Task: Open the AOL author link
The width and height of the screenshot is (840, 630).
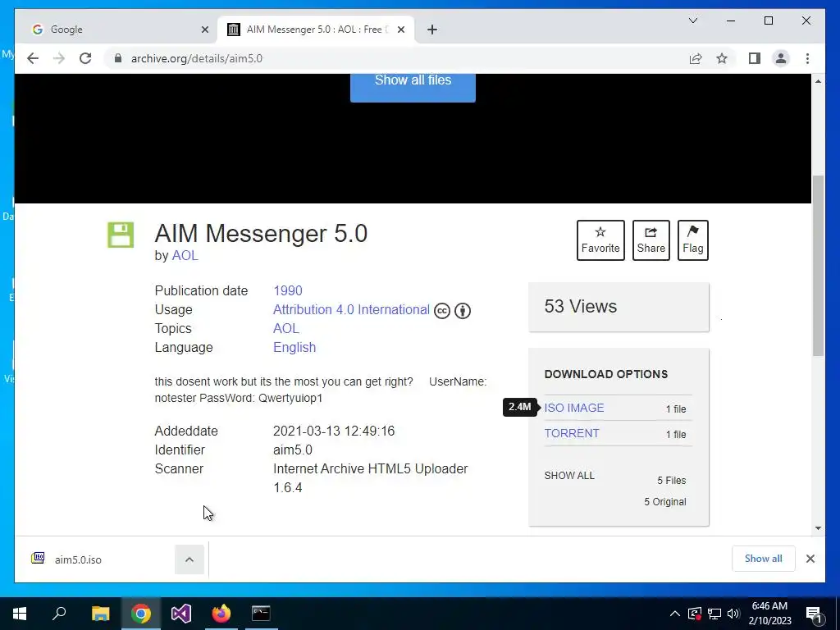Action: coord(185,256)
